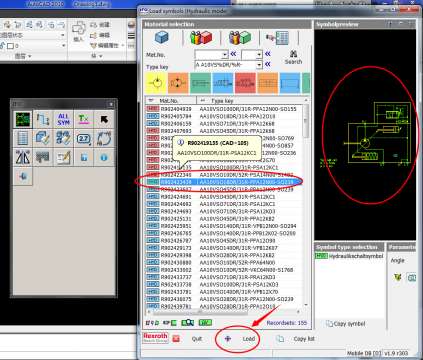Select the black arrow pointer tool
Screen dimensions: 423x360
point(104,119)
